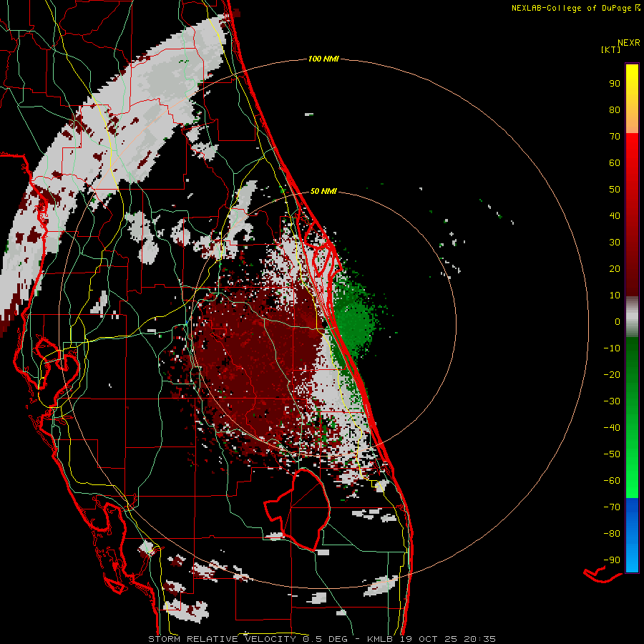Click the 0 value on the velocity scale
The width and height of the screenshot is (644, 644).
click(x=618, y=321)
